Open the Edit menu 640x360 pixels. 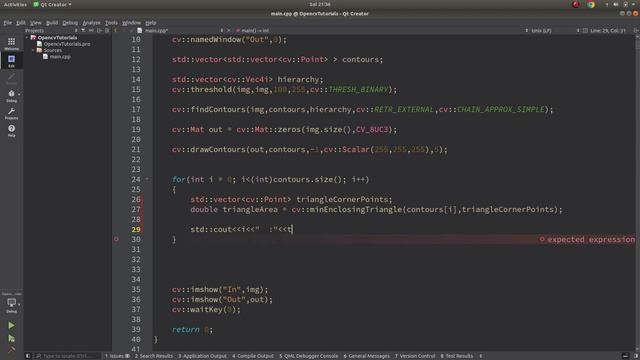tap(21, 23)
